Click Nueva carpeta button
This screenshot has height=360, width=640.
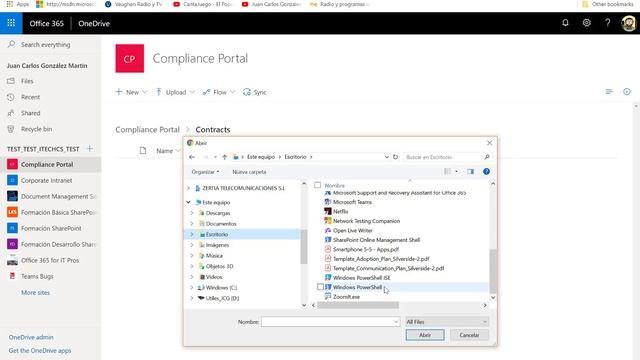(249, 172)
